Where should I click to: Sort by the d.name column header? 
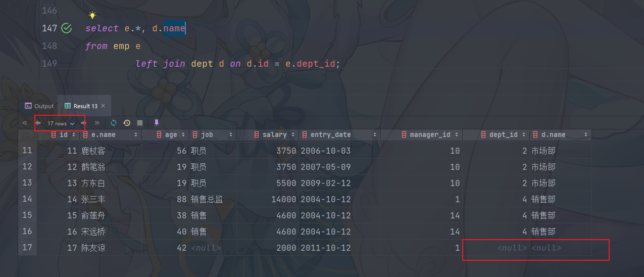[x=560, y=134]
